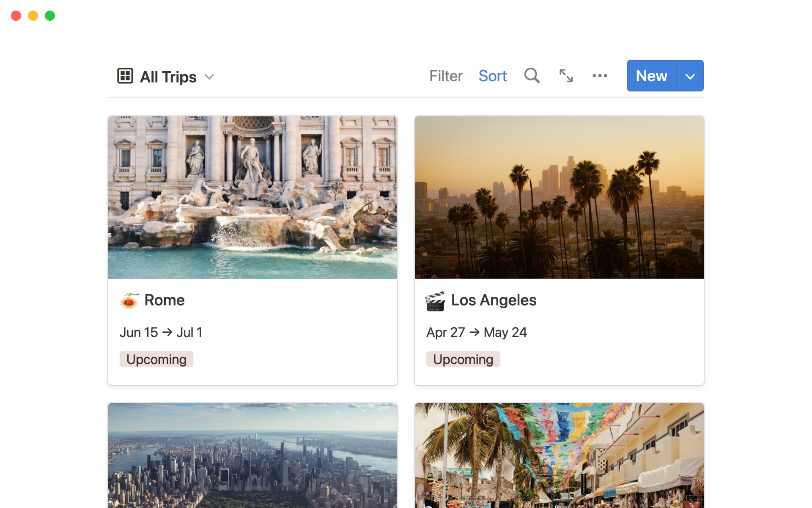Click the Trevi Fountain cover photo
This screenshot has height=508, width=812.
[252, 197]
